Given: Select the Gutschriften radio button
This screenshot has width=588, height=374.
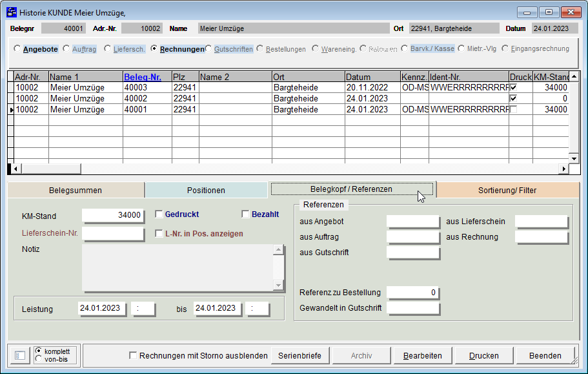Looking at the screenshot, I should tap(208, 48).
